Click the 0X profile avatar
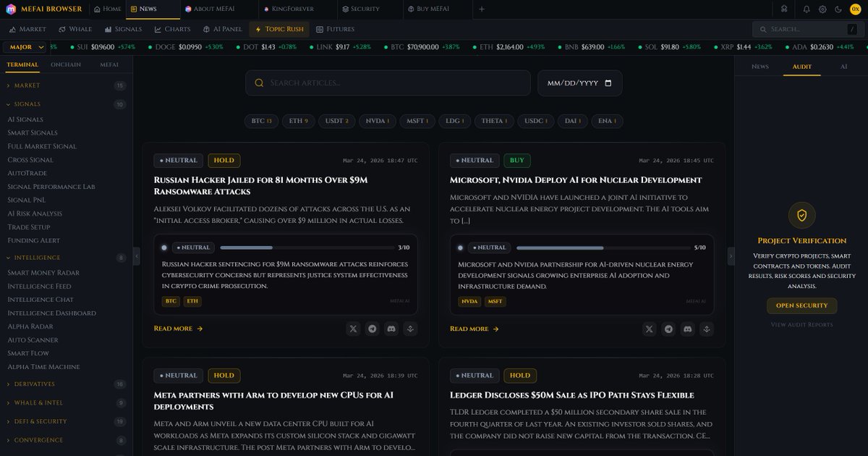 coord(856,9)
